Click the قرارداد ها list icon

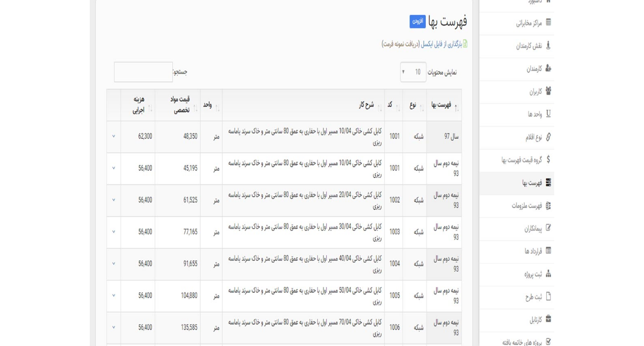coord(548,250)
